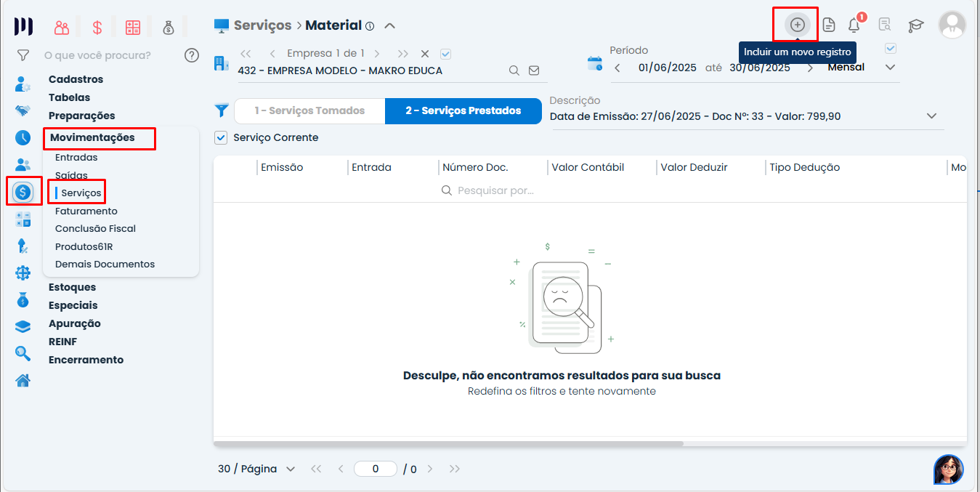Open the virtual assistant avatar at bottom right

pos(948,469)
